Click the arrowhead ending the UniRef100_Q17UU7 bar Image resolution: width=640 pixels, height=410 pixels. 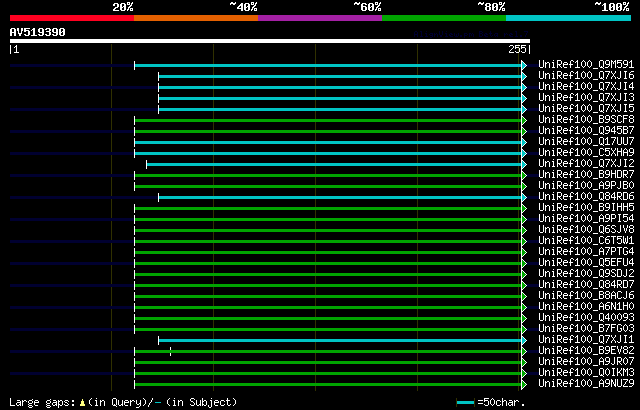click(x=524, y=142)
